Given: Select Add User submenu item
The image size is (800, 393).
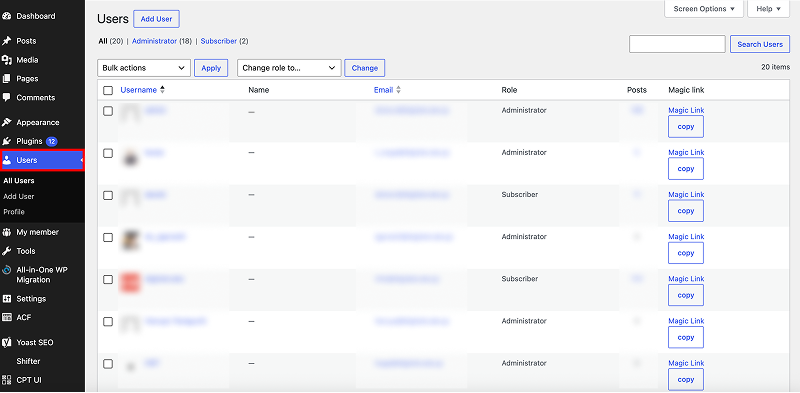Looking at the screenshot, I should (x=19, y=196).
